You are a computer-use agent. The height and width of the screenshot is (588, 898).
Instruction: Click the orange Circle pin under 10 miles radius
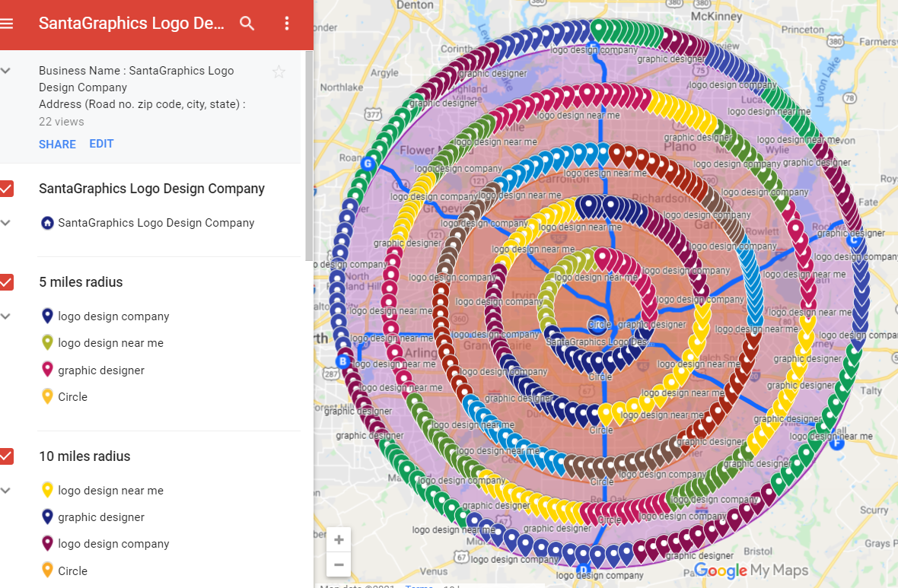coord(47,571)
